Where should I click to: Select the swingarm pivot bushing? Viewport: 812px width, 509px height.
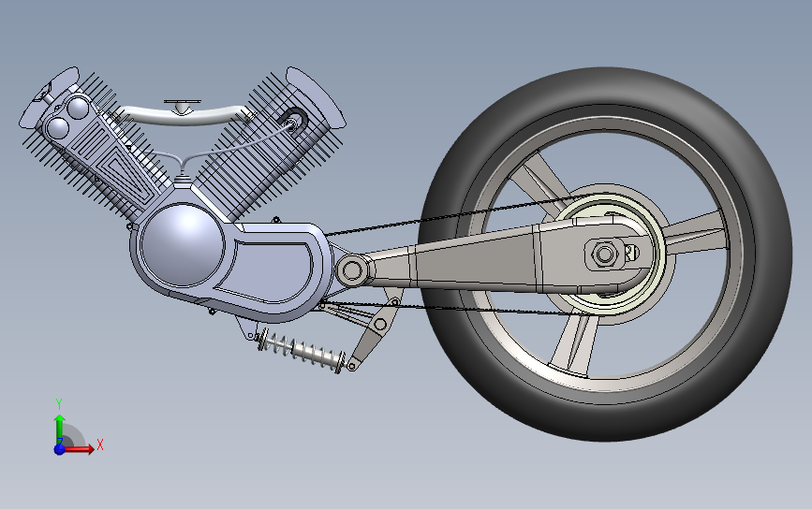(x=352, y=270)
